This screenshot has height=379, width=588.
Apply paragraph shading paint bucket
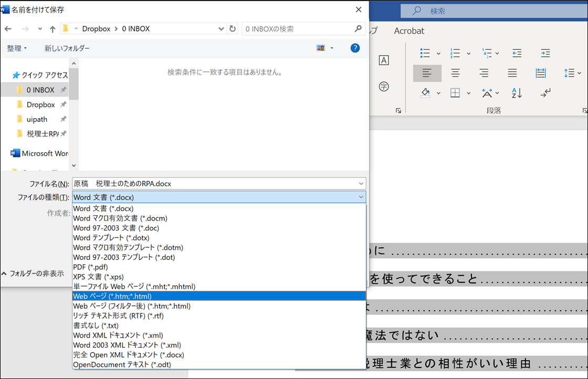(x=425, y=92)
